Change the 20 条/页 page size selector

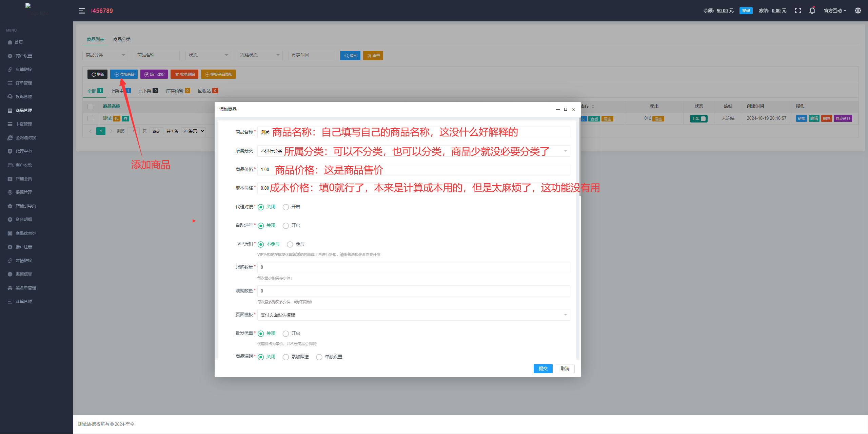click(x=193, y=131)
